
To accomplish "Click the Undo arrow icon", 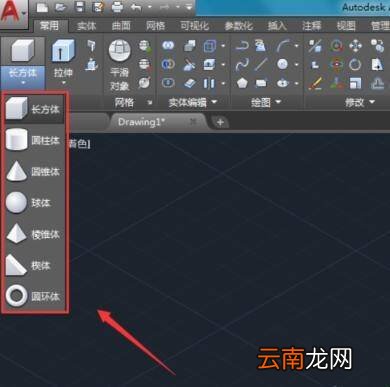I will pyautogui.click(x=136, y=7).
